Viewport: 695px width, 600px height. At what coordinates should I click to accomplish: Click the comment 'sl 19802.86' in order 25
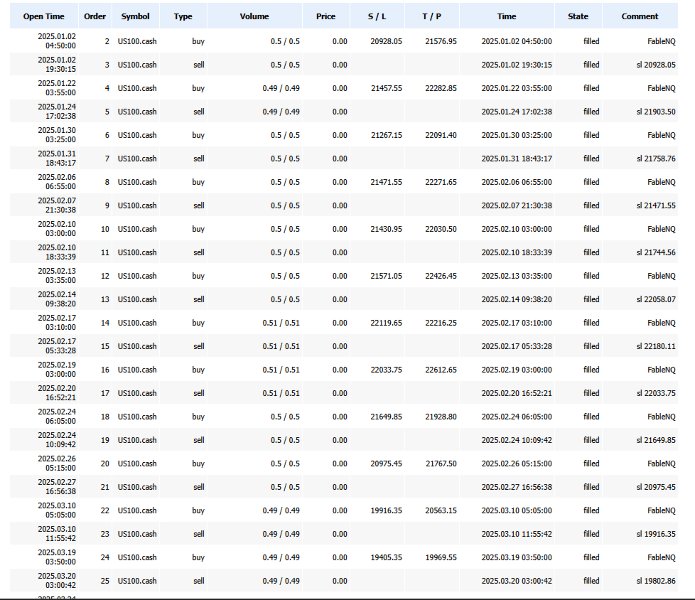pyautogui.click(x=656, y=581)
